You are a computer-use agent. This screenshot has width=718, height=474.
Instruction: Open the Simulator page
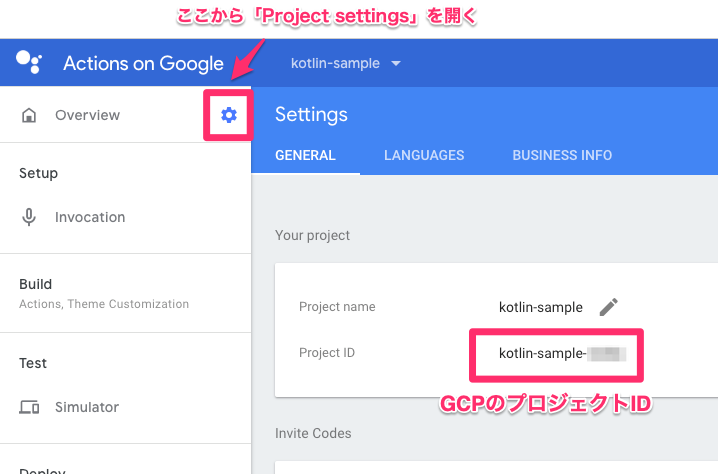(87, 407)
